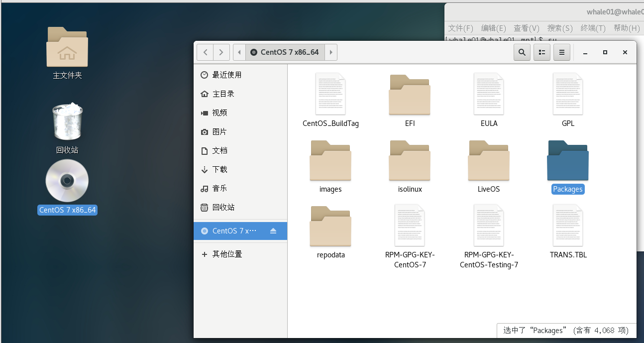Select the TRANS.TBL file icon
This screenshot has height=343, width=644.
pyautogui.click(x=568, y=225)
